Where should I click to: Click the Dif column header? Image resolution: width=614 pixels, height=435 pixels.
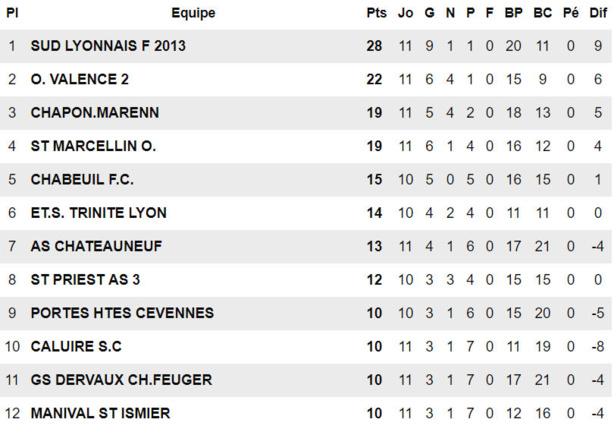coord(597,13)
